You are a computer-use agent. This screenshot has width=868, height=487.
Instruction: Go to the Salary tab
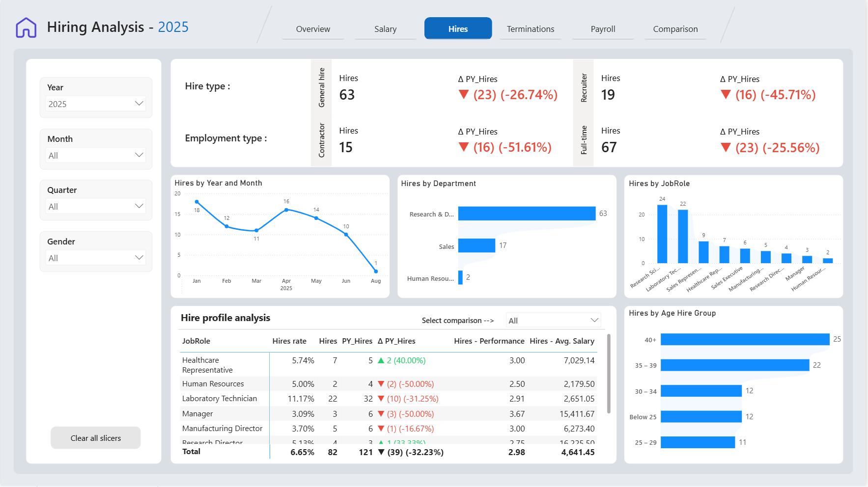[x=386, y=29]
